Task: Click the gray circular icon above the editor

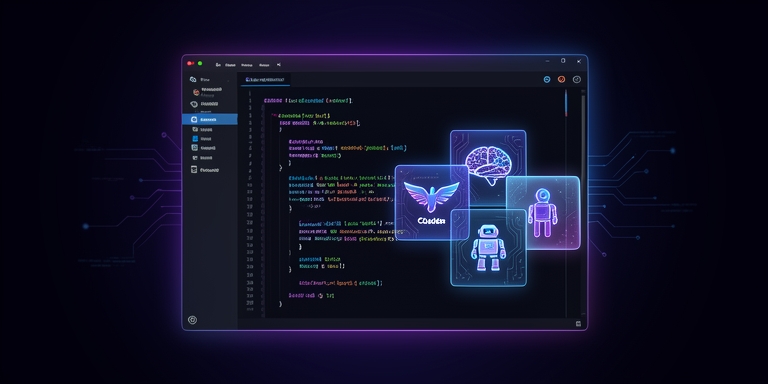Action: tap(577, 79)
